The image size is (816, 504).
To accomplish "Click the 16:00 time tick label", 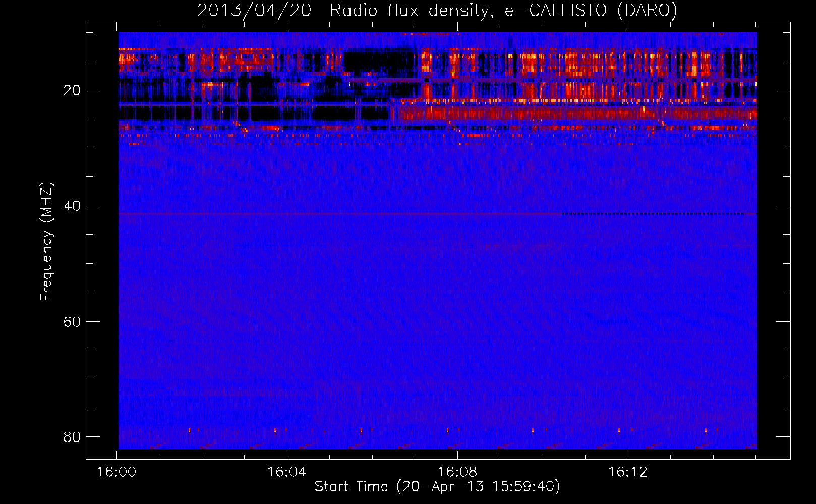I will (x=116, y=472).
